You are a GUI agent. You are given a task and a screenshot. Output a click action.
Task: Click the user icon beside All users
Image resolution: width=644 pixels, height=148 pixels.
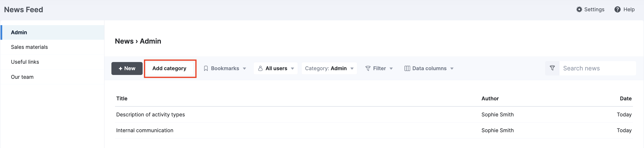[x=260, y=68]
